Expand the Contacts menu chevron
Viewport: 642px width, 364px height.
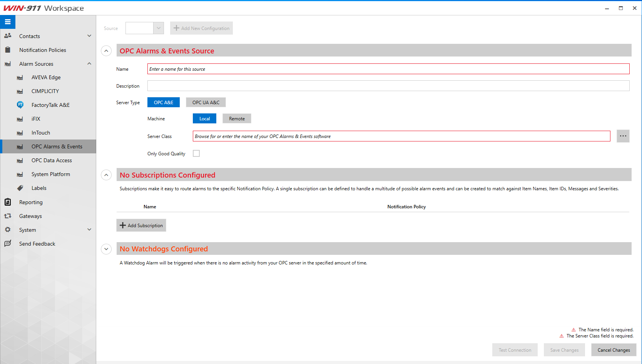pyautogui.click(x=89, y=36)
